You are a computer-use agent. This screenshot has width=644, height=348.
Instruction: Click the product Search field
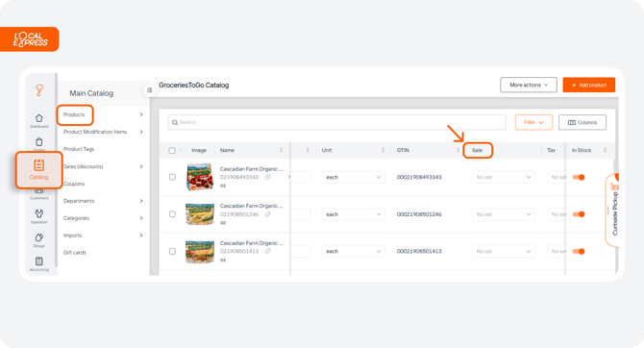point(336,122)
